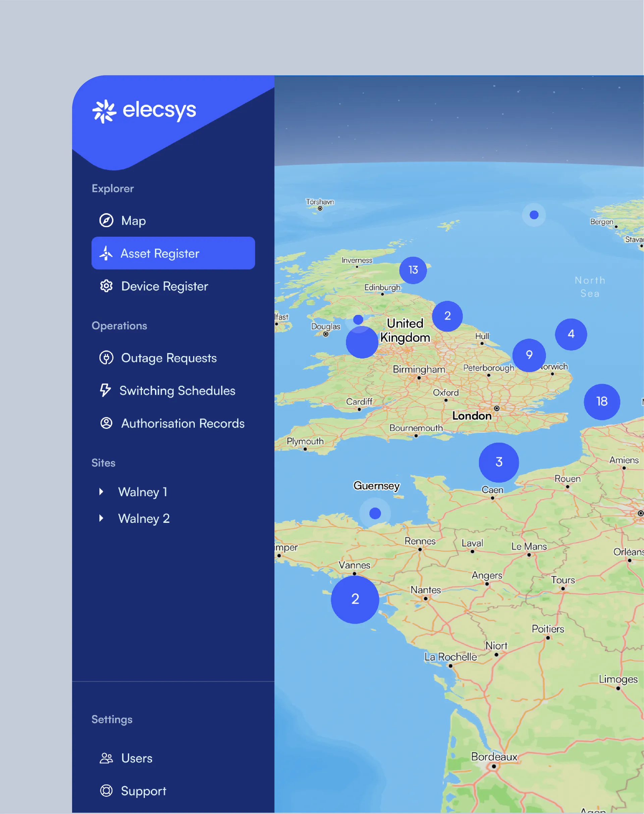Viewport: 644px width, 814px height.
Task: Expand the Walney 1 site arrow
Action: (101, 492)
